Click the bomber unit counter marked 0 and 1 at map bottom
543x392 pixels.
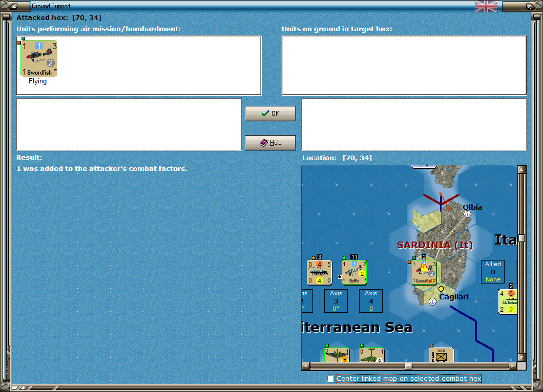371,355
